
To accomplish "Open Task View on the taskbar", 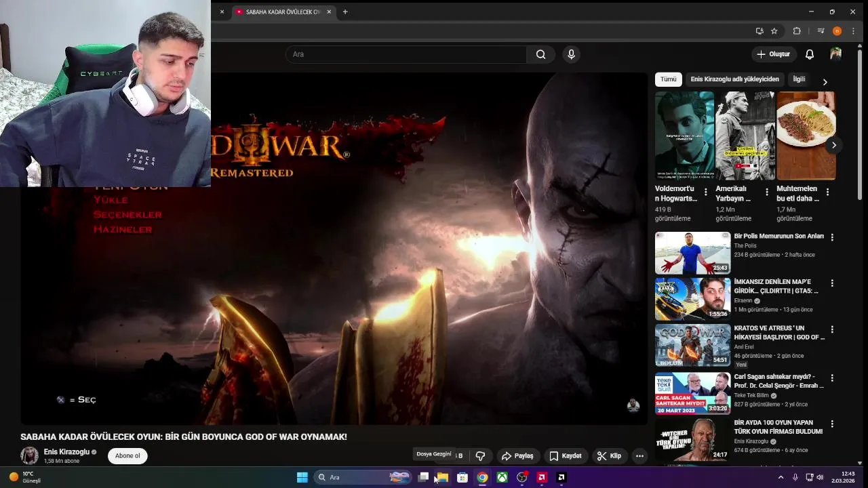I will coord(424,477).
